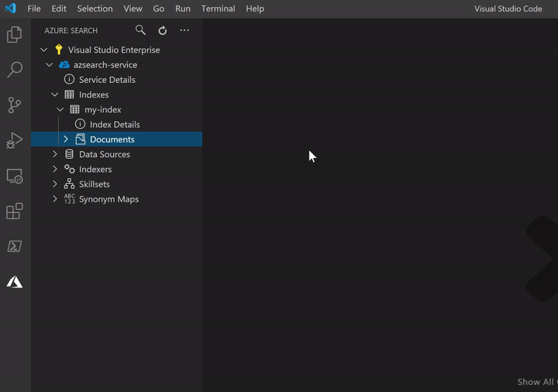Expand the Indexers node
Viewport: 558px width, 392px height.
pyautogui.click(x=55, y=169)
